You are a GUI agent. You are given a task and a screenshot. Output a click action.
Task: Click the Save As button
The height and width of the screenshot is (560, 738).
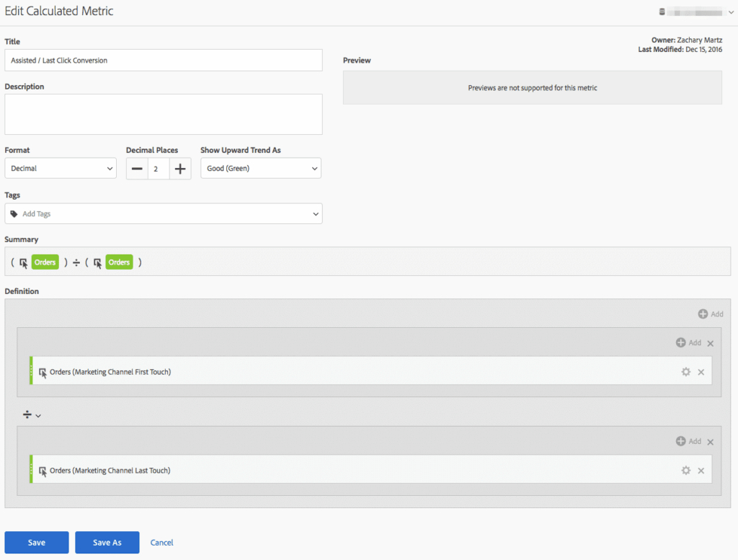click(107, 542)
